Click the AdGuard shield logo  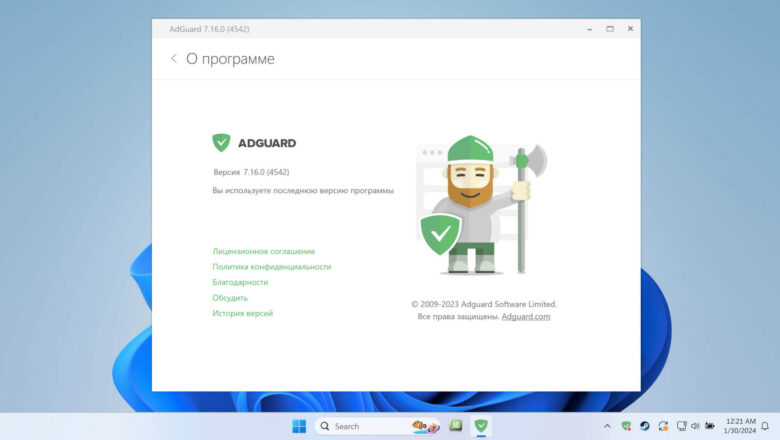point(221,143)
